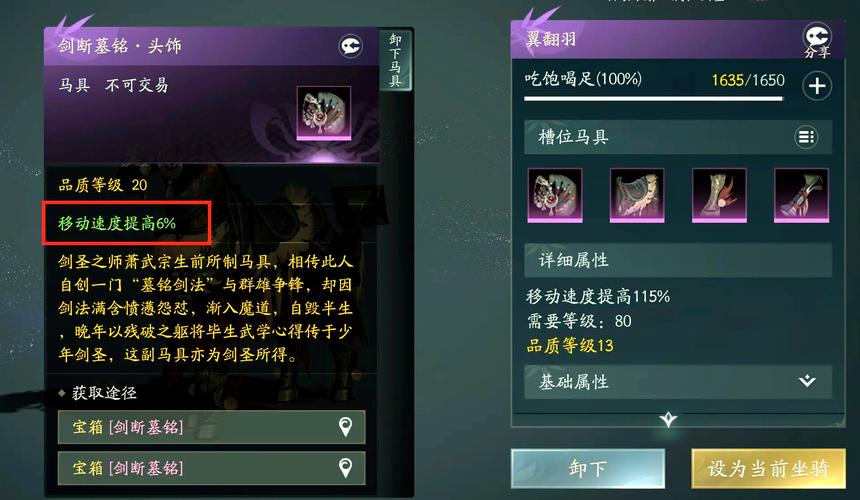Click the 槽位马具 section header
860x500 pixels.
click(678, 137)
